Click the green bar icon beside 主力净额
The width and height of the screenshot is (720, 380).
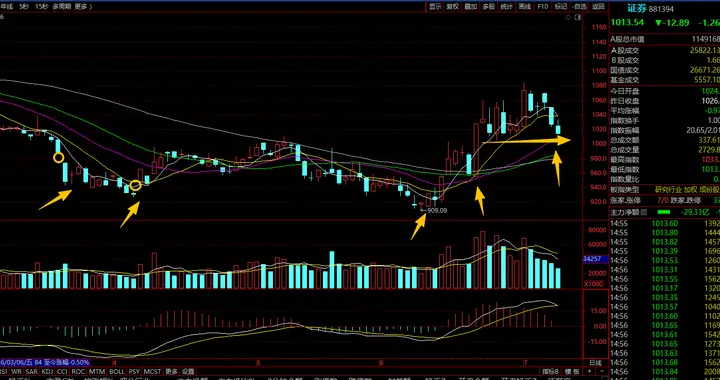[664, 212]
